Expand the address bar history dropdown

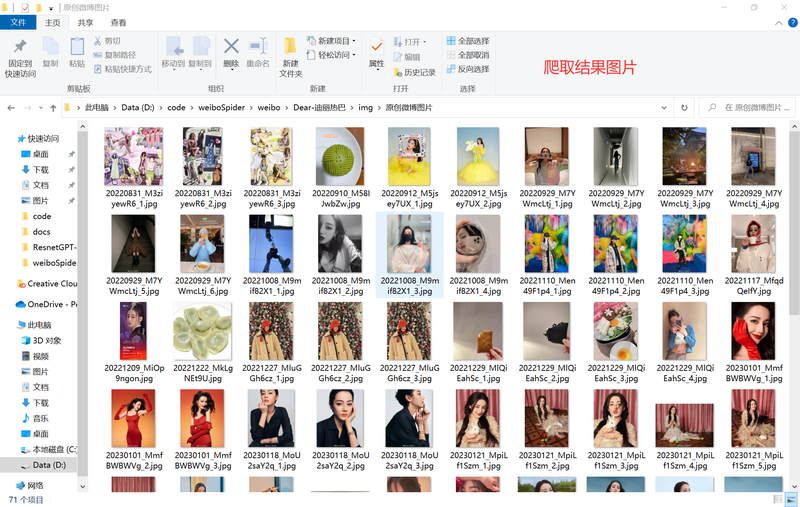664,108
